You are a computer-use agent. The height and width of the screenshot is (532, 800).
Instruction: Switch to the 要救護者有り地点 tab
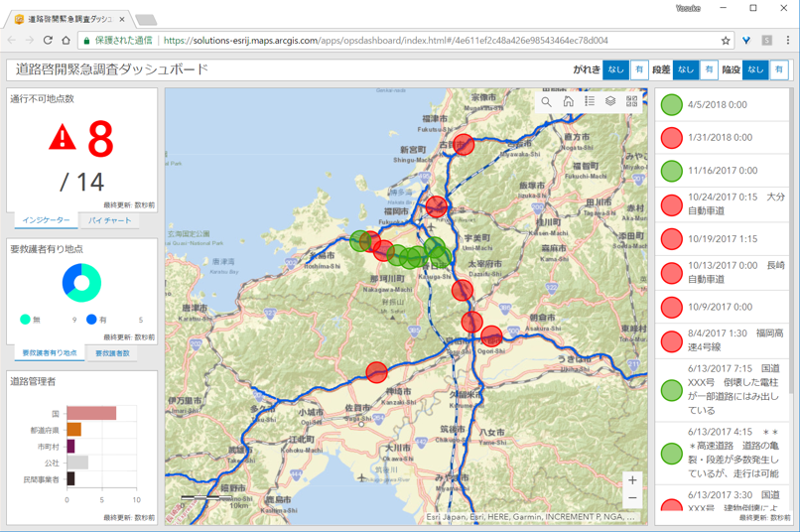50,353
